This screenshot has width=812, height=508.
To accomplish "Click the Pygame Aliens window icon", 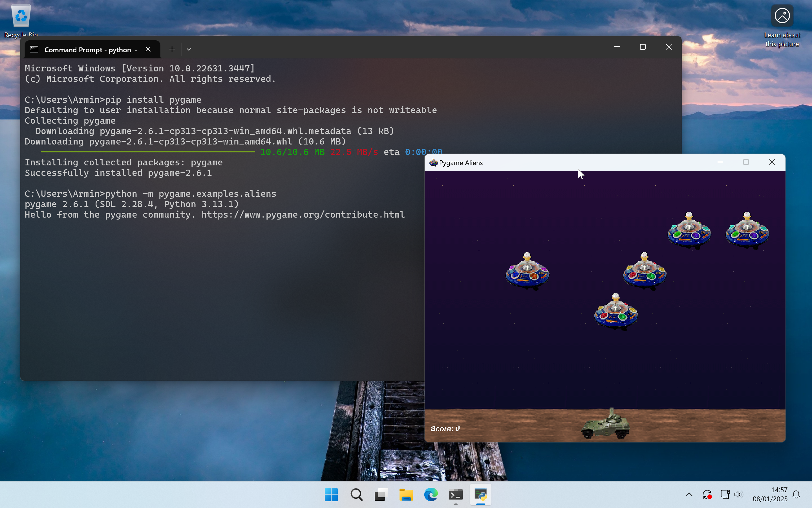I will 433,163.
